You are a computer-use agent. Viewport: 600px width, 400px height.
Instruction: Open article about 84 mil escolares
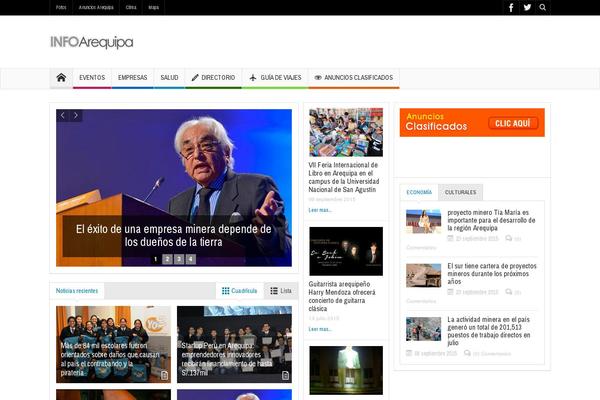[110, 359]
